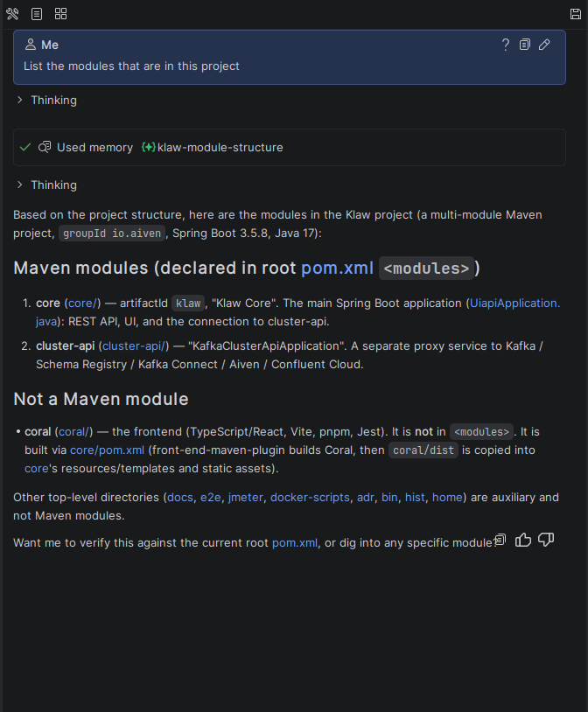The width and height of the screenshot is (588, 712).
Task: Copy the Me message with copy icon
Action: pyautogui.click(x=525, y=45)
